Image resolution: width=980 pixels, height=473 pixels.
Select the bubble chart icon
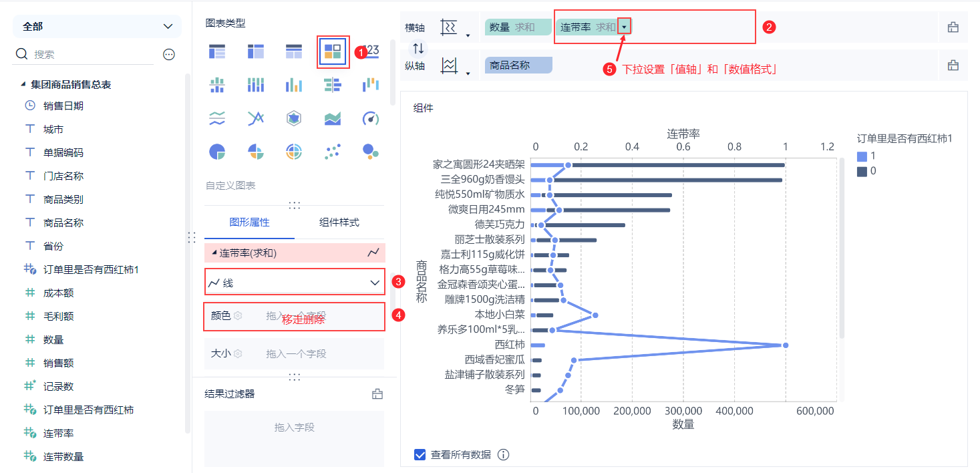pyautogui.click(x=371, y=152)
